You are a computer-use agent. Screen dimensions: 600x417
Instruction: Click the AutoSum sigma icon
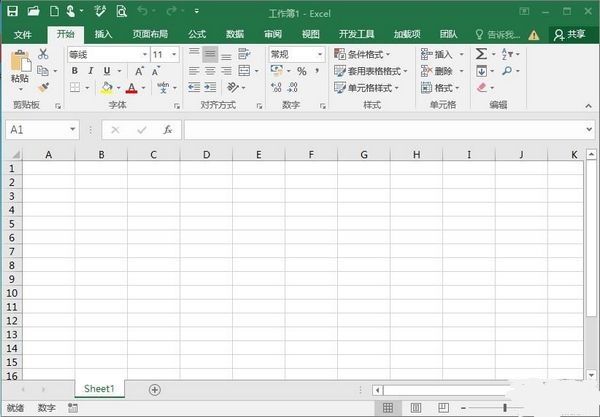coord(481,54)
